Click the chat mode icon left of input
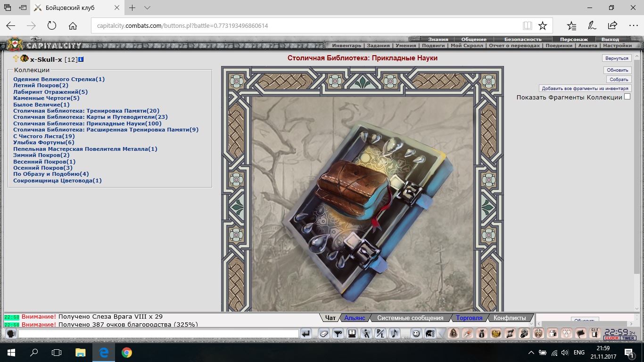The width and height of the screenshot is (644, 362). pos(11,334)
